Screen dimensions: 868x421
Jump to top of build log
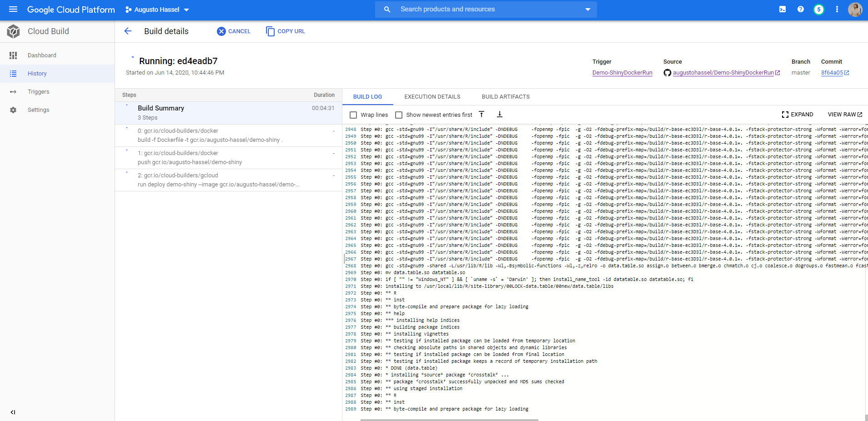pyautogui.click(x=482, y=115)
